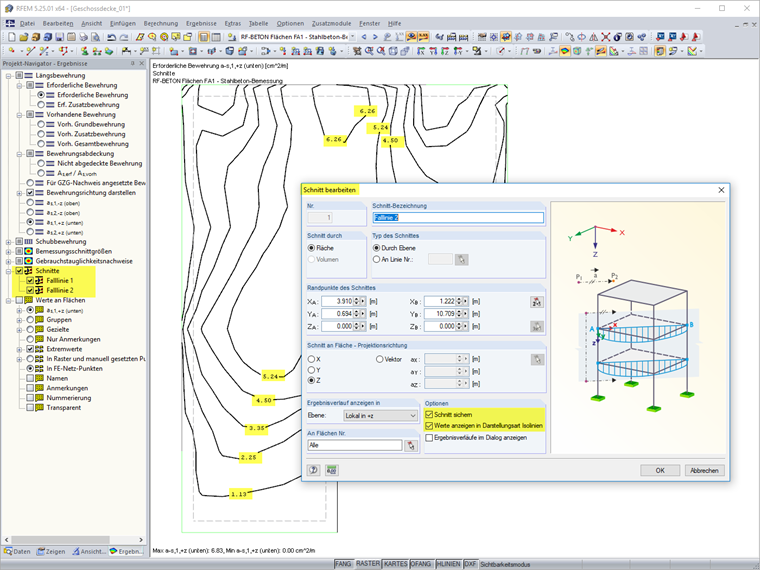Open the Bearbeiten menu
Screen dimensions: 760x570
point(58,23)
